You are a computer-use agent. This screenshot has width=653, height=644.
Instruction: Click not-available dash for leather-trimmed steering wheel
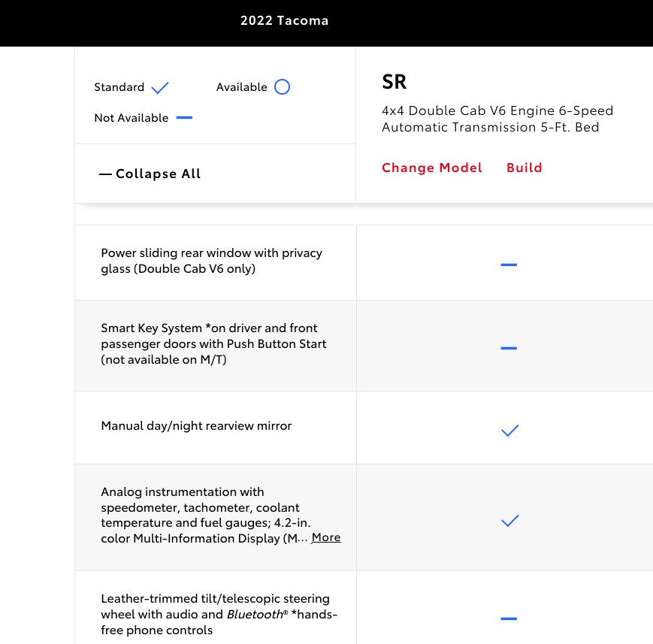(x=509, y=618)
